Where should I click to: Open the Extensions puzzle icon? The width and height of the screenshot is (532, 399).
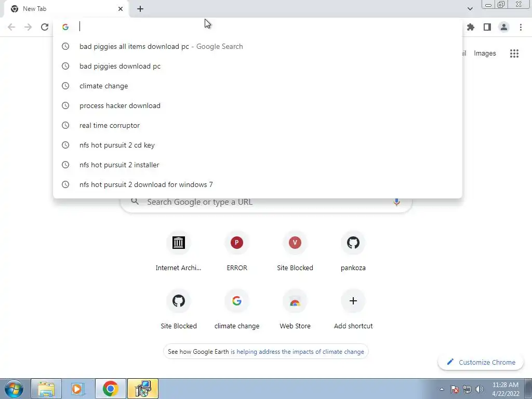point(471,27)
